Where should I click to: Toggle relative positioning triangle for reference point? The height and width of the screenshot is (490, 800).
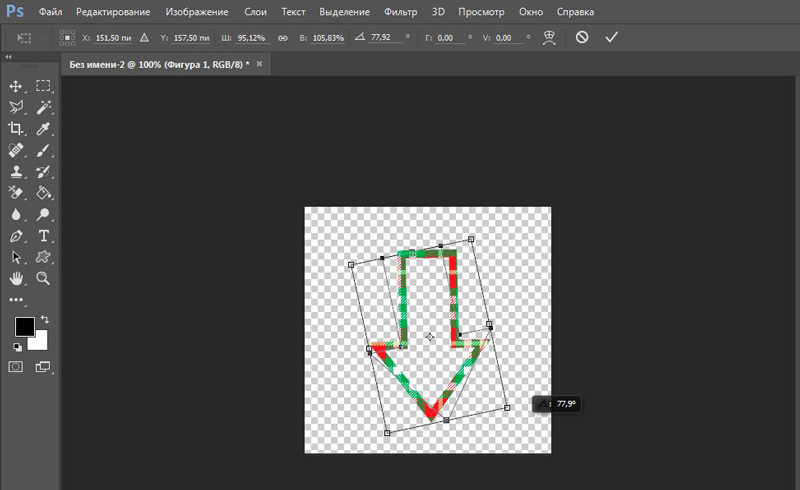pyautogui.click(x=144, y=37)
